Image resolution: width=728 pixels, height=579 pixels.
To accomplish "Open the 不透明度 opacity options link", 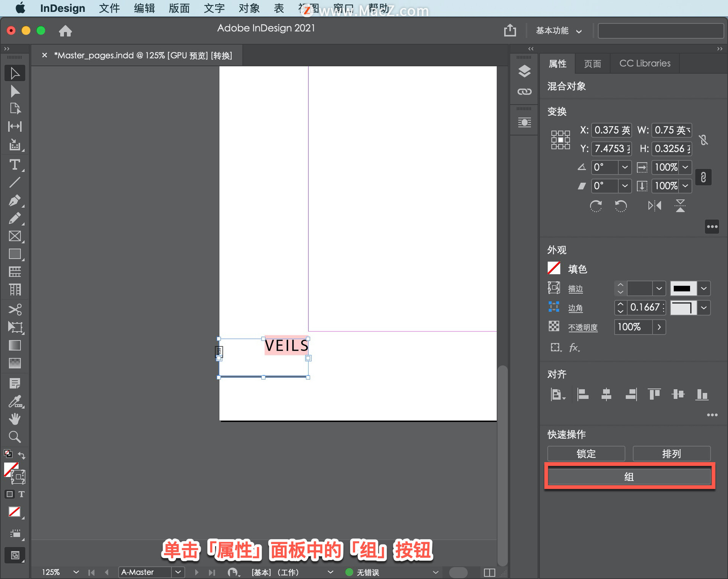I will (583, 327).
